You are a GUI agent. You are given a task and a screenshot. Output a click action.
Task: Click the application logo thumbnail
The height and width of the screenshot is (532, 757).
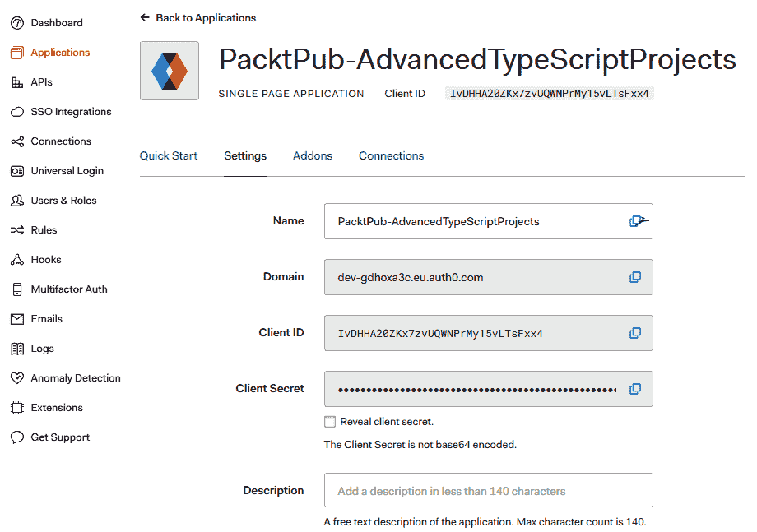pos(170,71)
